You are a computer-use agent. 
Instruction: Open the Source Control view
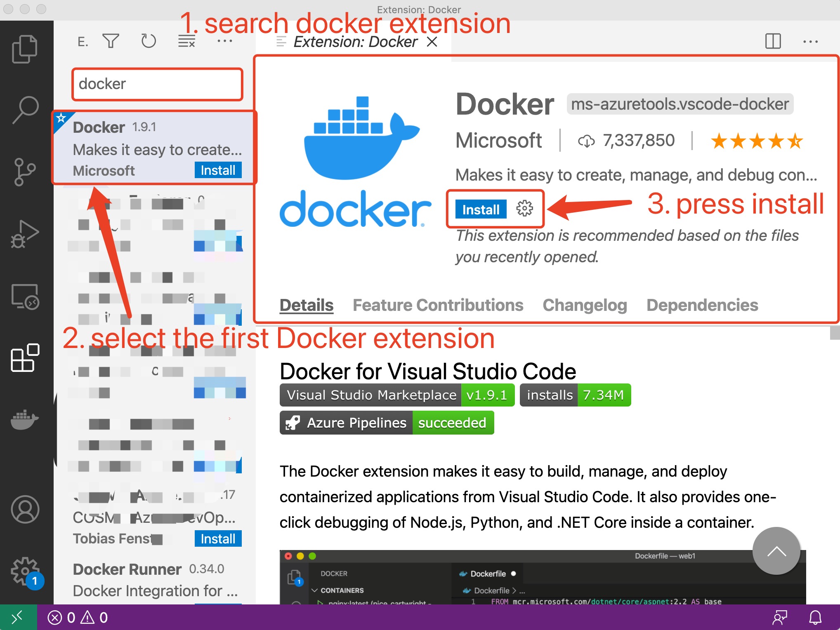click(x=25, y=172)
